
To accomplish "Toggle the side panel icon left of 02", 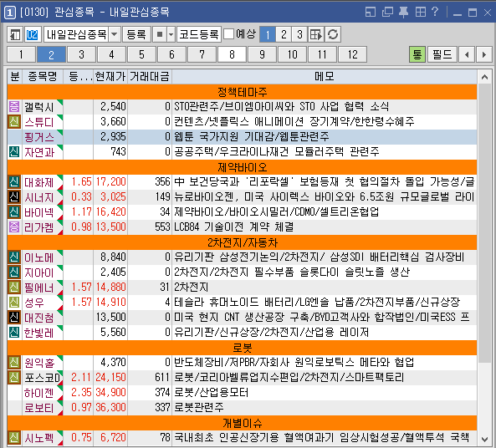I will (x=15, y=34).
